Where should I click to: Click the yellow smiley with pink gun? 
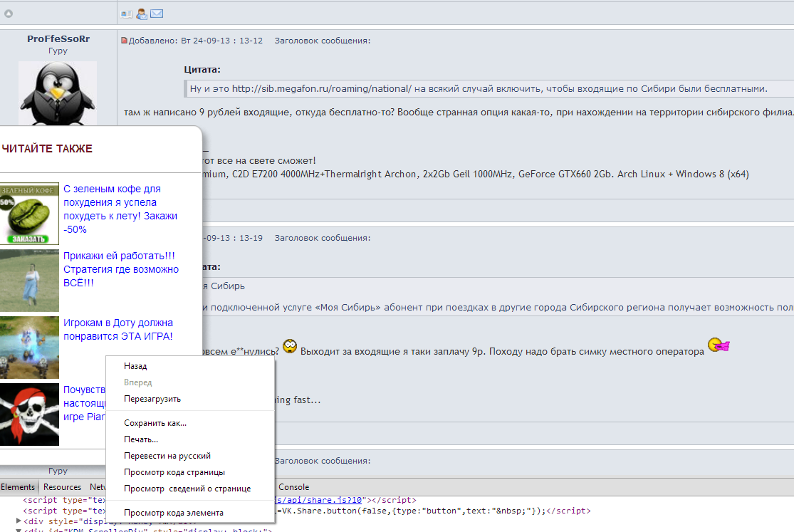point(719,345)
